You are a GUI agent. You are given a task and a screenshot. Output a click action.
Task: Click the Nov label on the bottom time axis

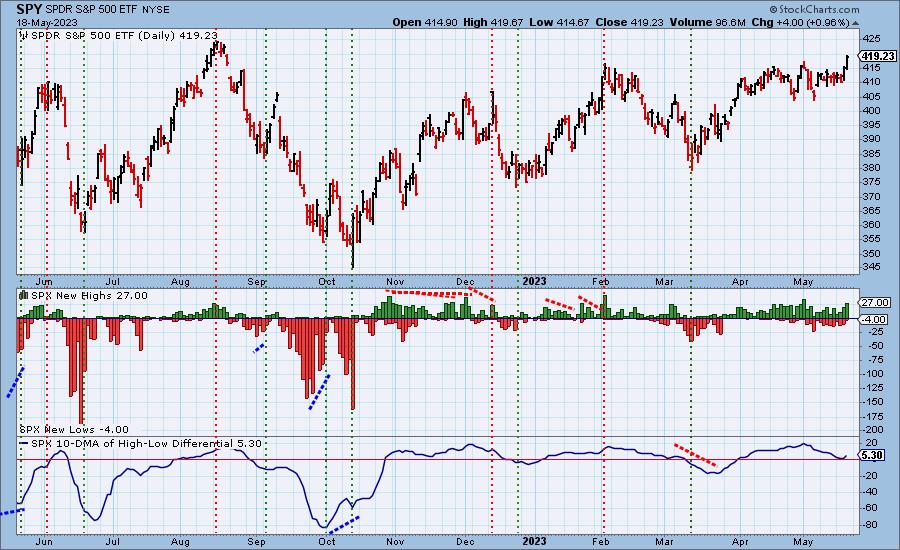[395, 542]
